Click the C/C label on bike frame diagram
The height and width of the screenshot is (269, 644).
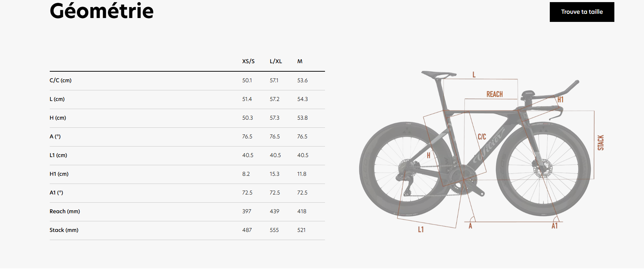tap(482, 137)
